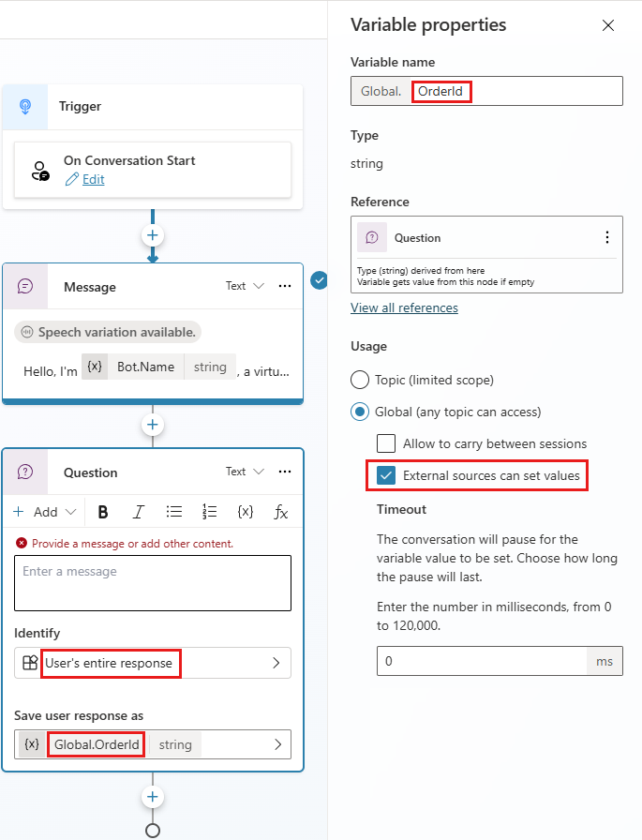Insert a bulleted list in the Question message
The height and width of the screenshot is (840, 642).
173,512
